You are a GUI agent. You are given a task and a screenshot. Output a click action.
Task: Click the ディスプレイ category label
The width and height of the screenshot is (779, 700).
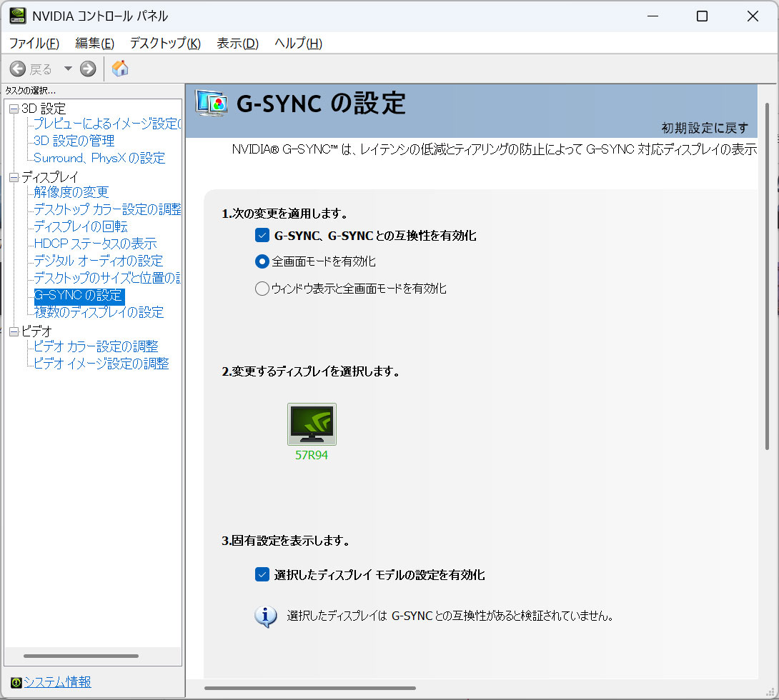coord(50,177)
